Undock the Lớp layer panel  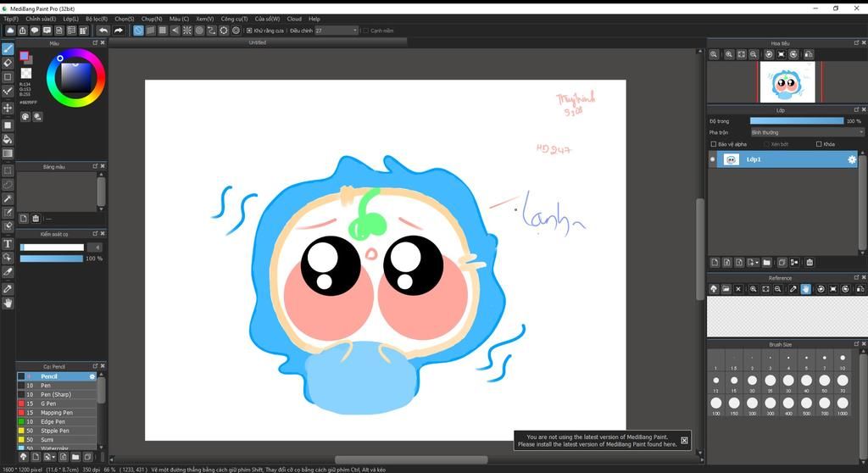click(x=856, y=109)
